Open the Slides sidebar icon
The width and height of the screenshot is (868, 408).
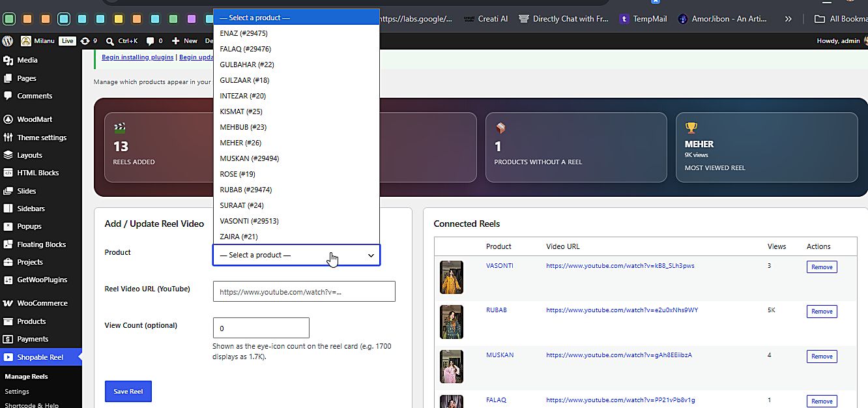tap(8, 191)
